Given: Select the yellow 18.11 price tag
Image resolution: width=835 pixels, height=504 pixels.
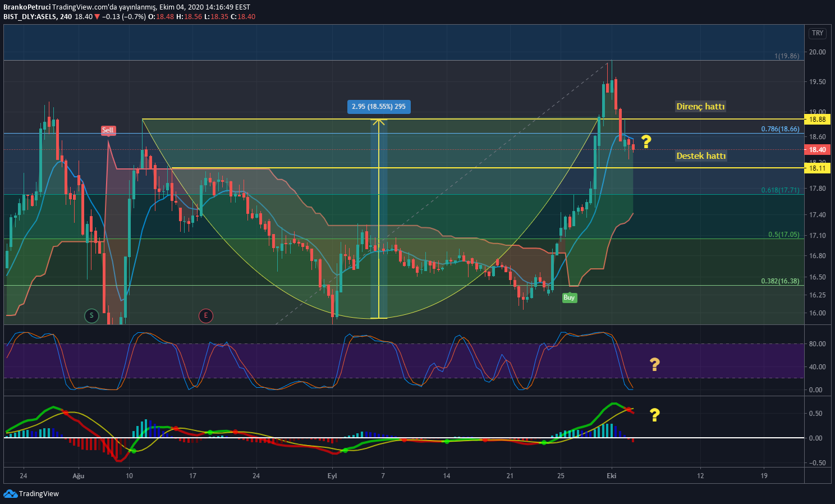Looking at the screenshot, I should click(817, 168).
